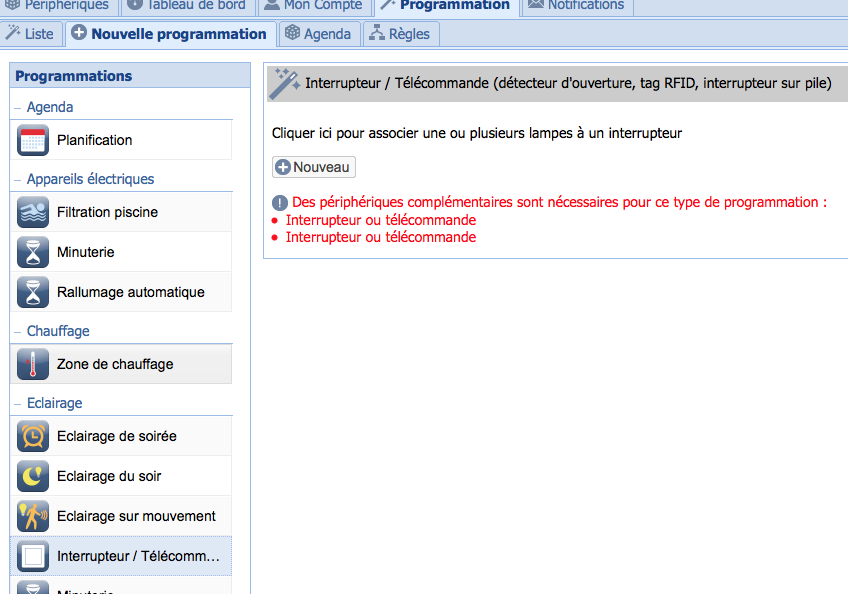Screen dimensions: 848x594
Task: Click the Eclairage de soirée alarm clock icon
Action: pos(33,436)
